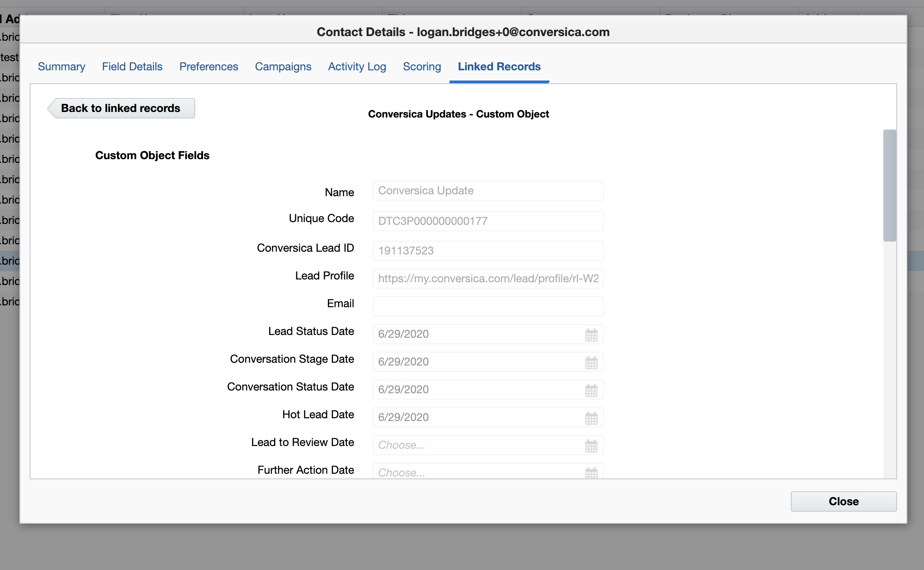View the Activity Log tab

[x=357, y=67]
